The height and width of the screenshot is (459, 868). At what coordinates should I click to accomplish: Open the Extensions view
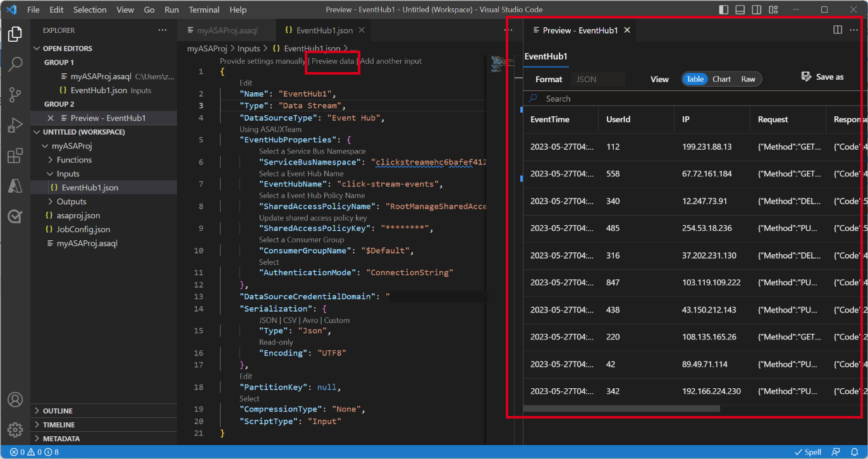pos(15,156)
